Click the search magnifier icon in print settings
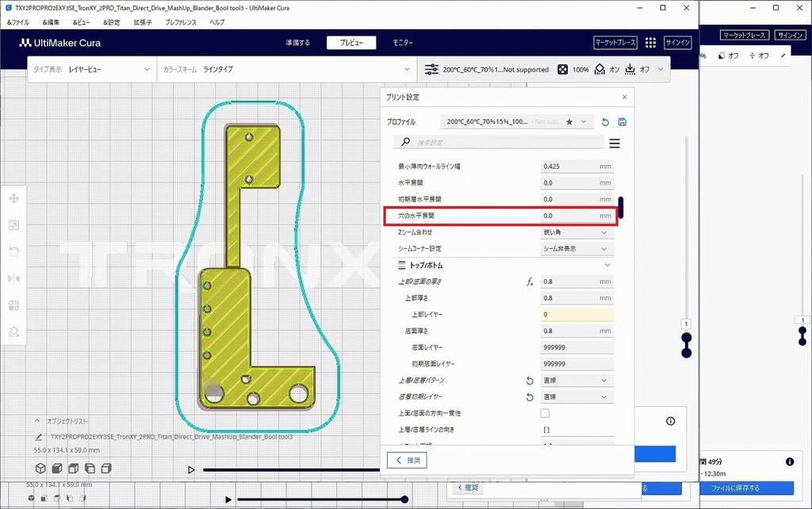The image size is (812, 509). point(405,142)
